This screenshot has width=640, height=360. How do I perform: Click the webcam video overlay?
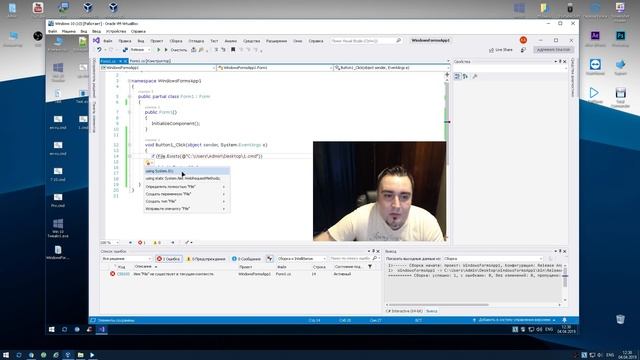click(380, 191)
